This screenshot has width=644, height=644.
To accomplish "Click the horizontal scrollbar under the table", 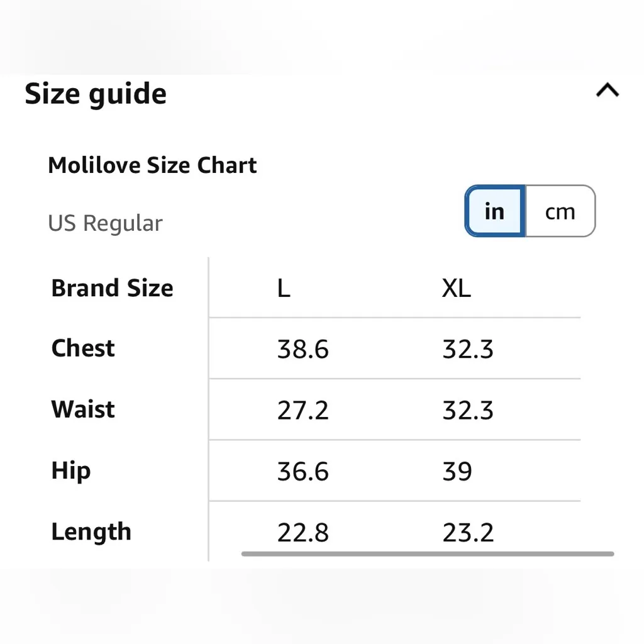I will [428, 554].
